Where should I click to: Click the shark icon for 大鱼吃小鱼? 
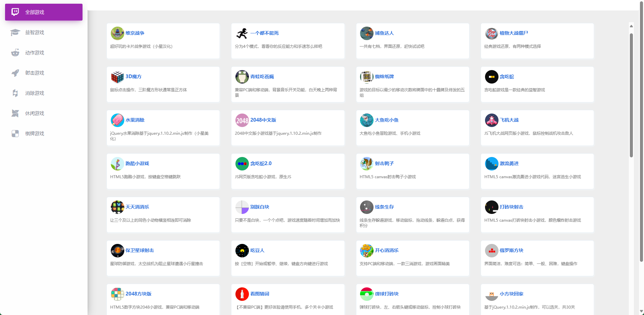[366, 120]
